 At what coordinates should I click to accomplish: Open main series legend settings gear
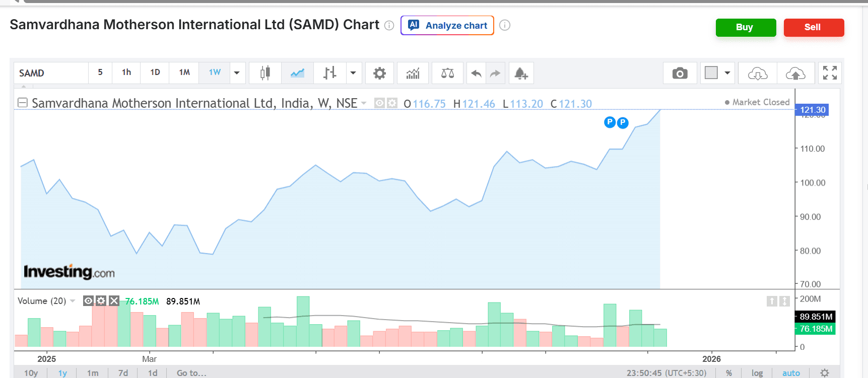(392, 103)
